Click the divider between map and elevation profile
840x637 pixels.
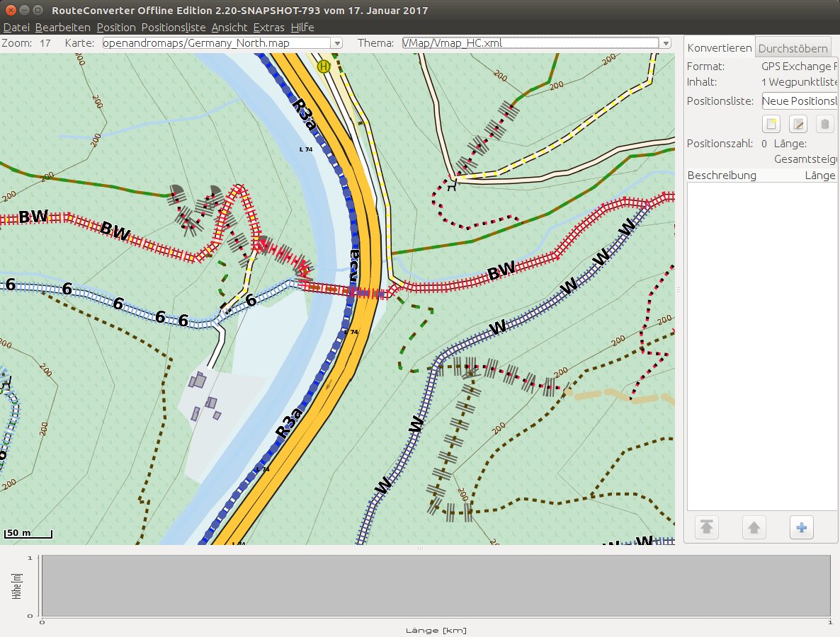(x=420, y=549)
